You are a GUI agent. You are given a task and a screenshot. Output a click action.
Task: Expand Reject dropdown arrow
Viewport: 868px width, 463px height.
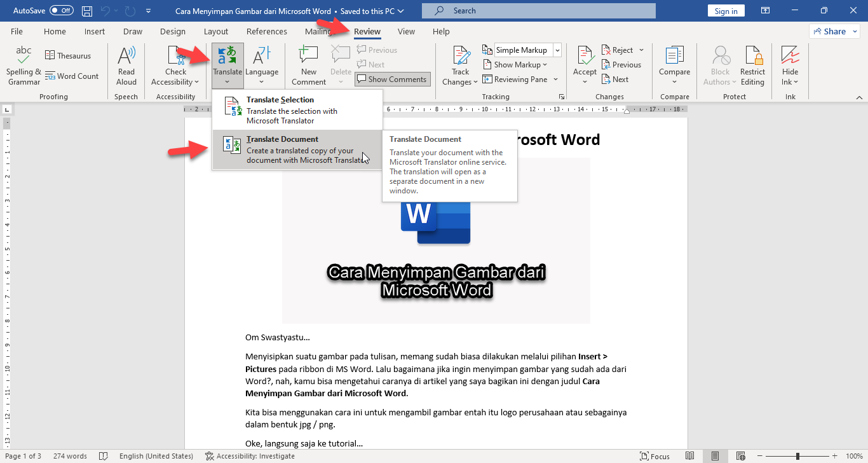tap(641, 50)
